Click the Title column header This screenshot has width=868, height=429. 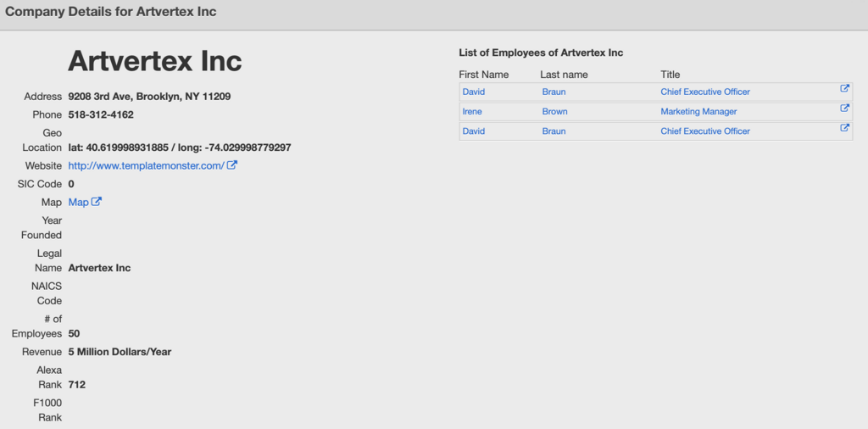(670, 75)
